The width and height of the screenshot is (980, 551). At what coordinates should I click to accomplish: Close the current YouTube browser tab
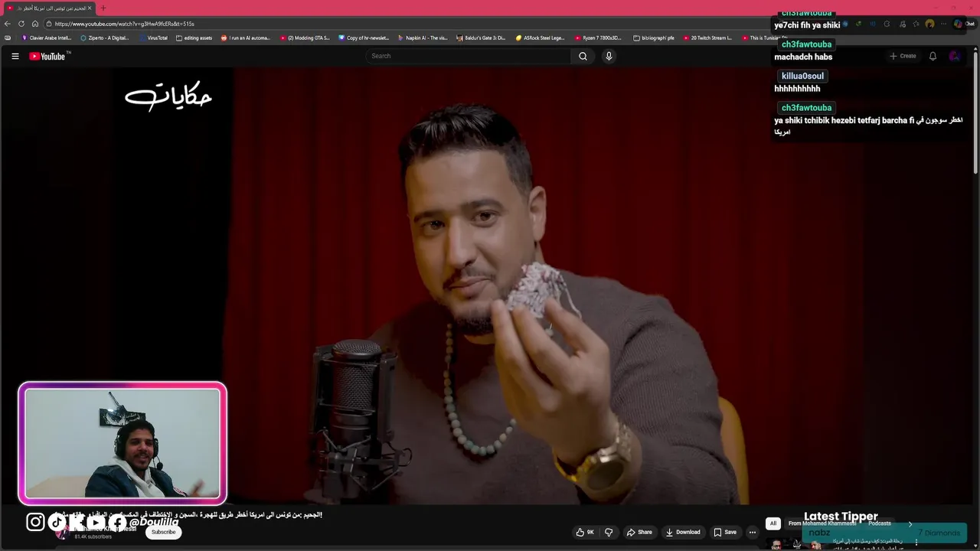pyautogui.click(x=90, y=8)
